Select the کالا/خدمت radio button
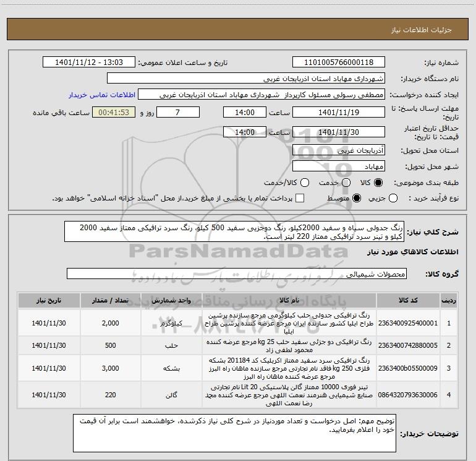 pyautogui.click(x=305, y=183)
